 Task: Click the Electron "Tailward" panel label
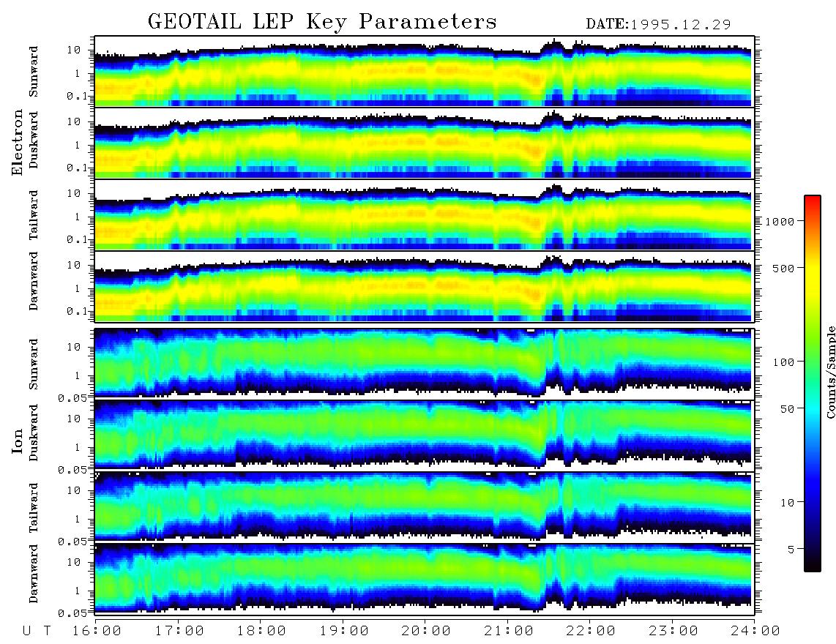pos(34,214)
